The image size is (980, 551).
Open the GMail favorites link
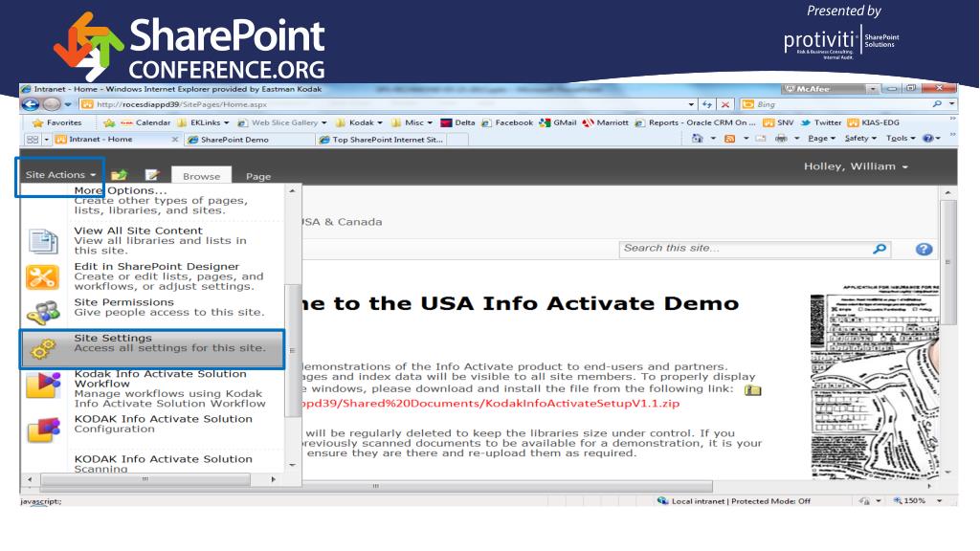pos(558,122)
